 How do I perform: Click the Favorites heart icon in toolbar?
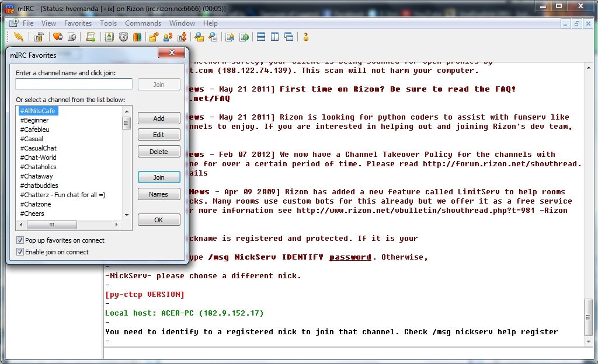pyautogui.click(x=57, y=37)
